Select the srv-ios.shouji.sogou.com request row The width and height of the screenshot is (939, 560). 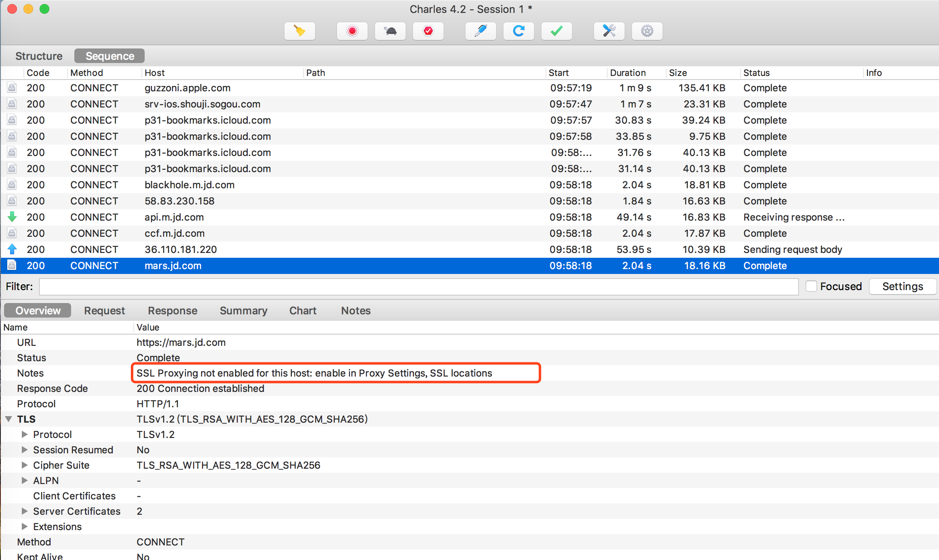pos(469,104)
